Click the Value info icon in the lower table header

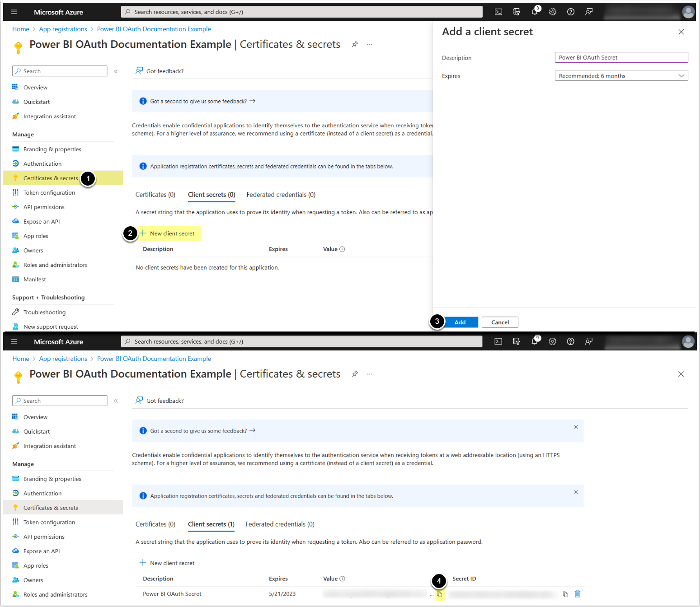click(x=342, y=579)
